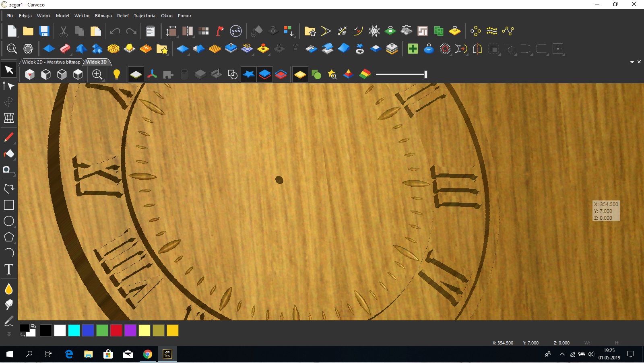
Task: Select the arrow selection tool
Action: pyautogui.click(x=9, y=70)
